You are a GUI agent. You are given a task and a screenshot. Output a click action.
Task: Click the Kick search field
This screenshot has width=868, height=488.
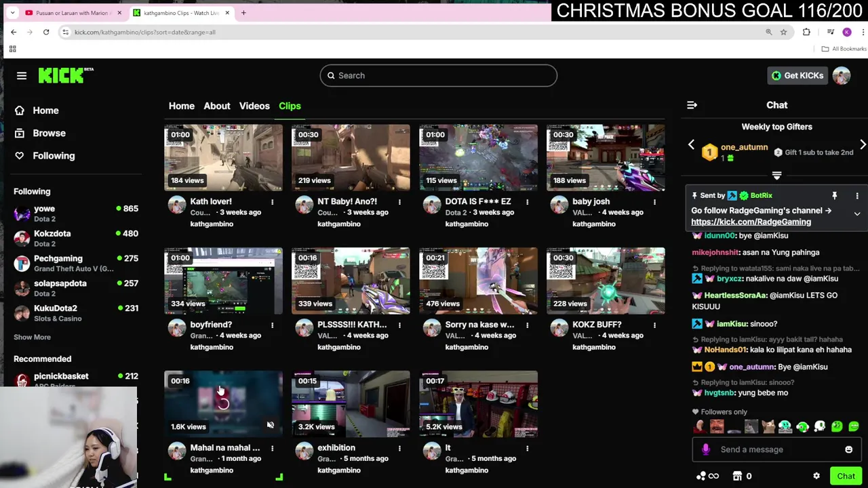coord(438,76)
